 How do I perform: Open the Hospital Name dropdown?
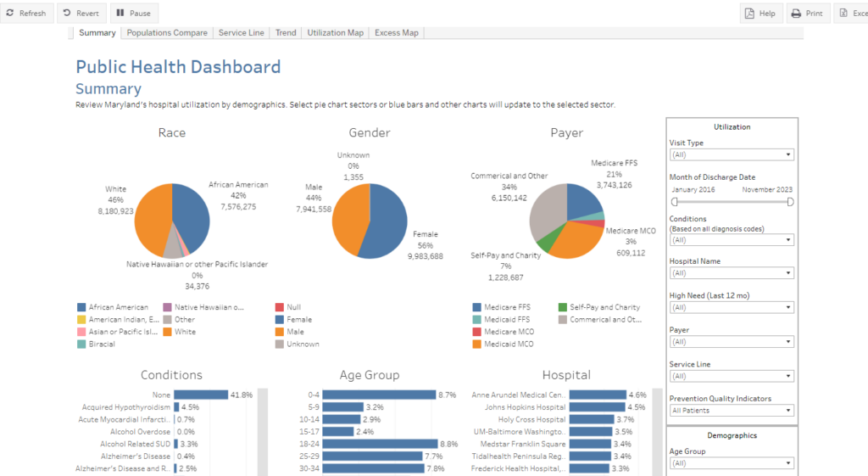(x=732, y=273)
